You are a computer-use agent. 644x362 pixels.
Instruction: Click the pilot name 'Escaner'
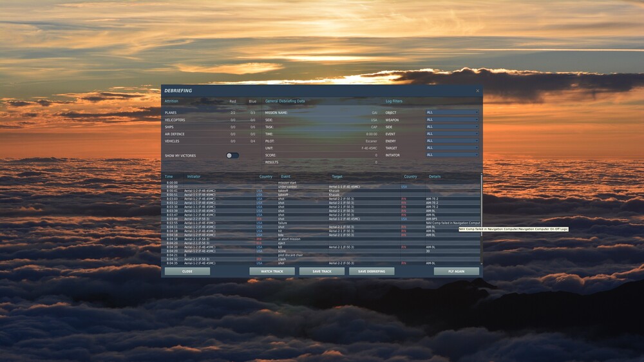(x=372, y=141)
